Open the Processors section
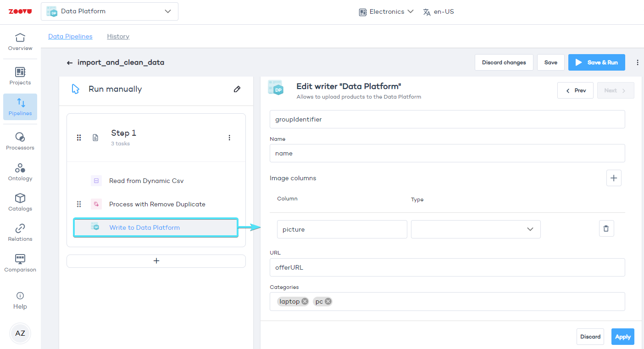This screenshot has width=644, height=349. (x=20, y=141)
